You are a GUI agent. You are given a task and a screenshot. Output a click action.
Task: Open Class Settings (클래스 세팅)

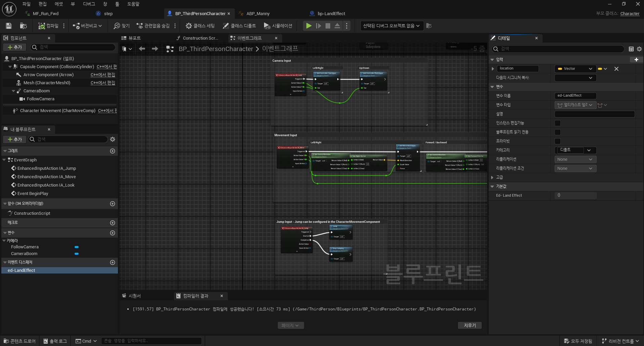click(200, 26)
